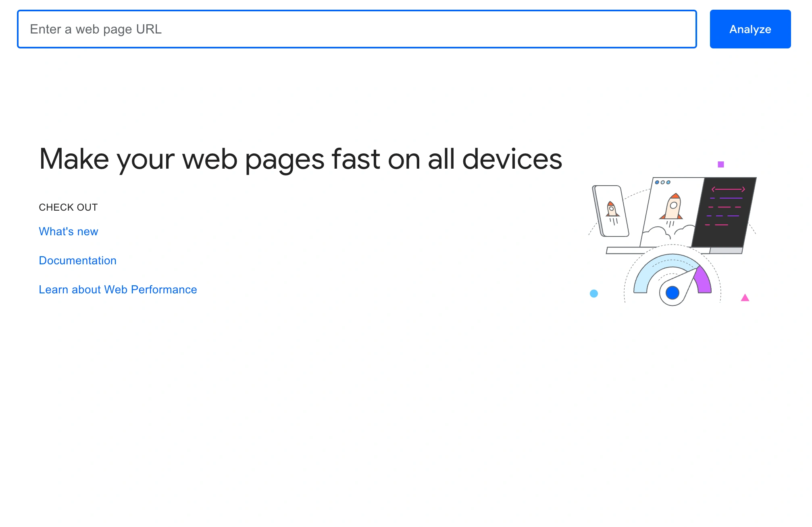Focus the Enter a web page URL field
The height and width of the screenshot is (527, 812).
point(356,29)
